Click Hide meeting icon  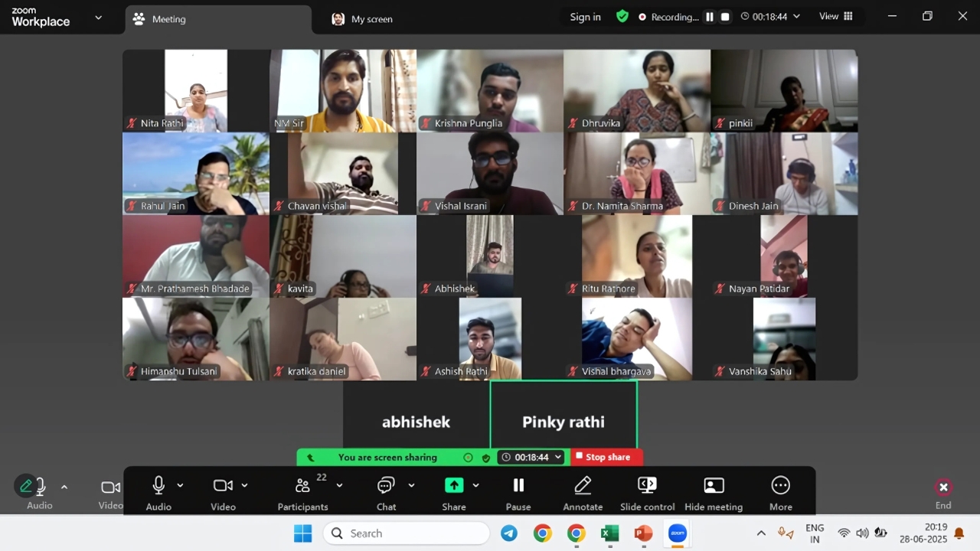(x=714, y=485)
